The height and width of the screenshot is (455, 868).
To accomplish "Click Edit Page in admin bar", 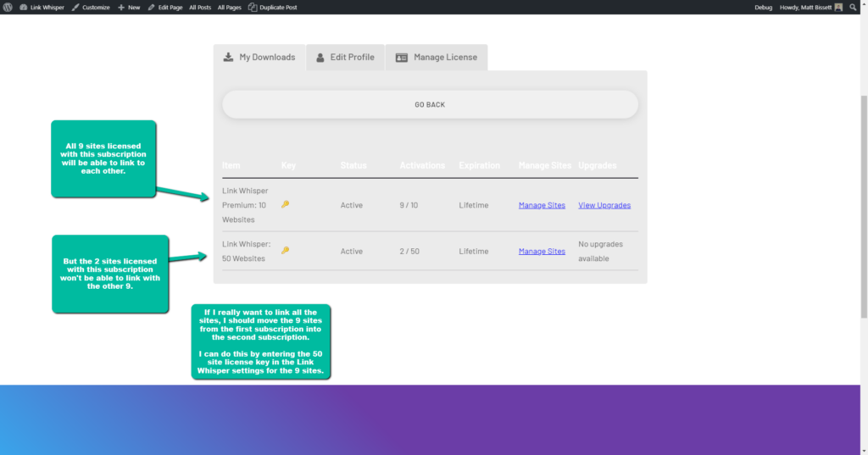I will pos(165,7).
